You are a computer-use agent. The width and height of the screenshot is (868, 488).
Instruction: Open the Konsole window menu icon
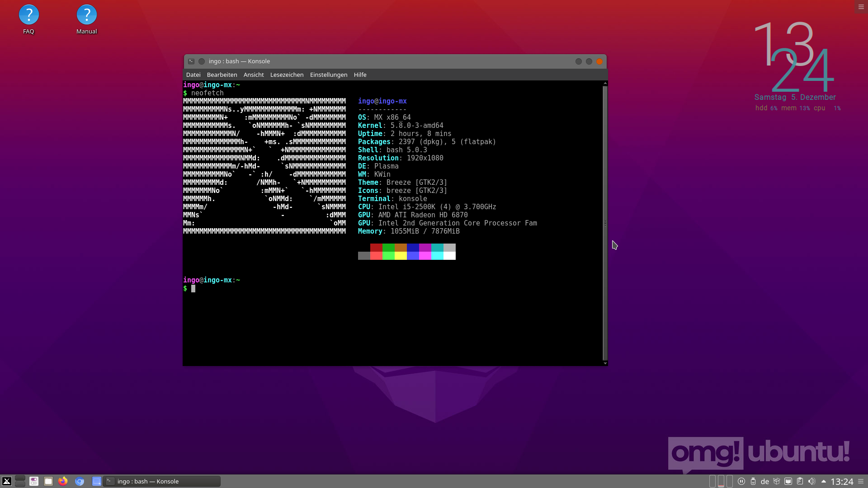(191, 61)
